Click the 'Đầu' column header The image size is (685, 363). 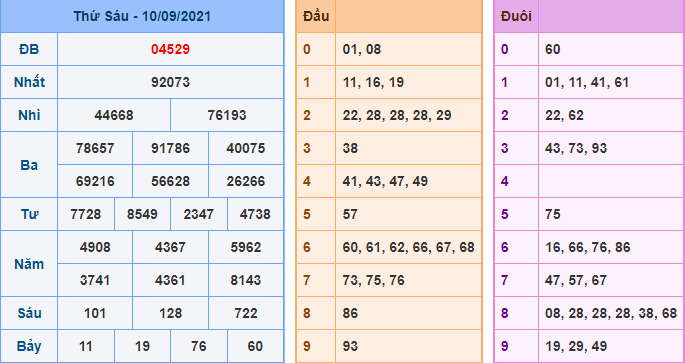coord(316,17)
